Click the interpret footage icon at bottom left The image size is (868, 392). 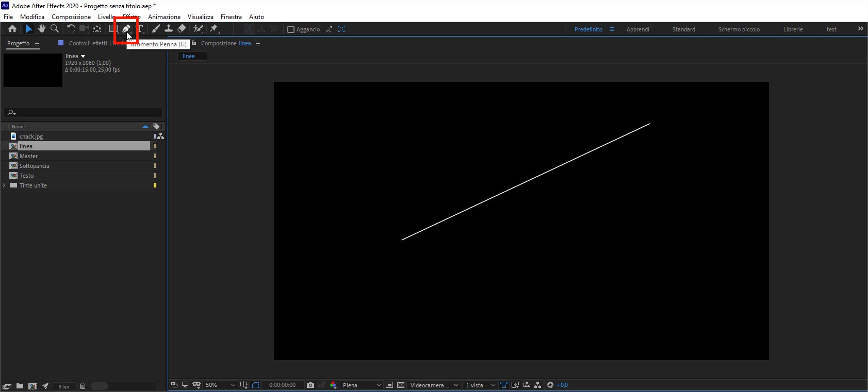point(7,386)
